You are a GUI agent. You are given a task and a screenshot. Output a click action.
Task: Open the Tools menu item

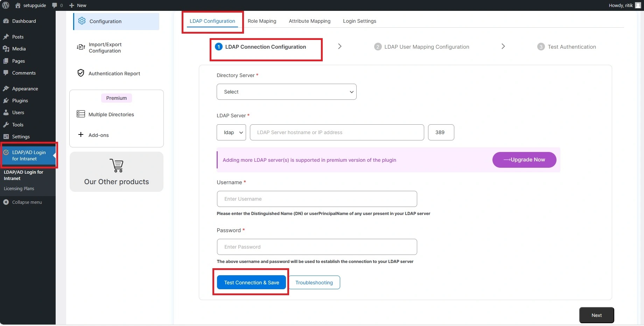[28, 125]
